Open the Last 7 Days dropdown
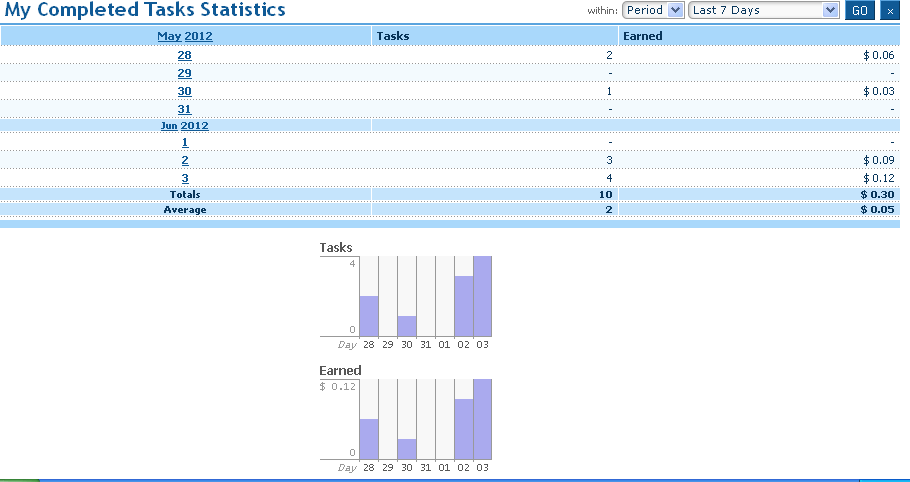The height and width of the screenshot is (482, 910). pos(763,10)
